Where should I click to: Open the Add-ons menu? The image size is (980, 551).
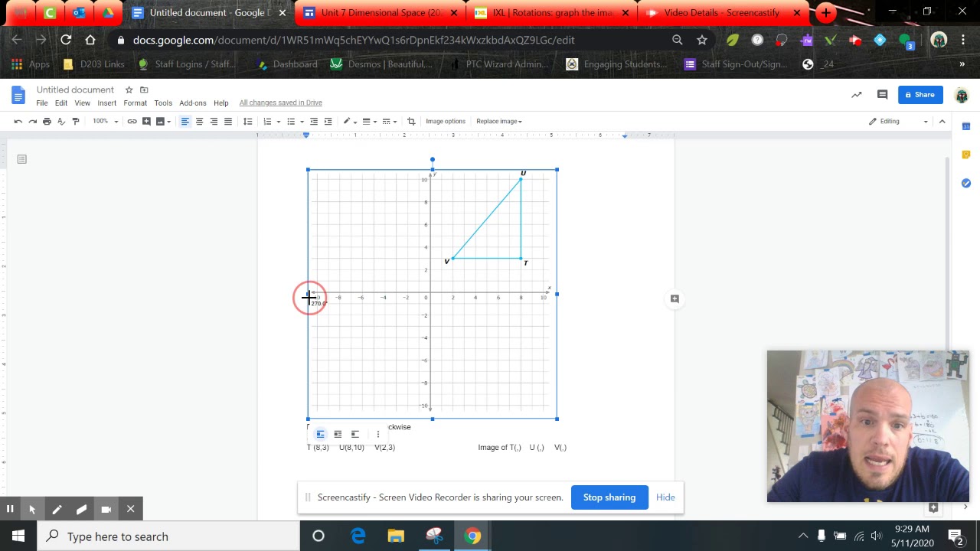click(193, 103)
